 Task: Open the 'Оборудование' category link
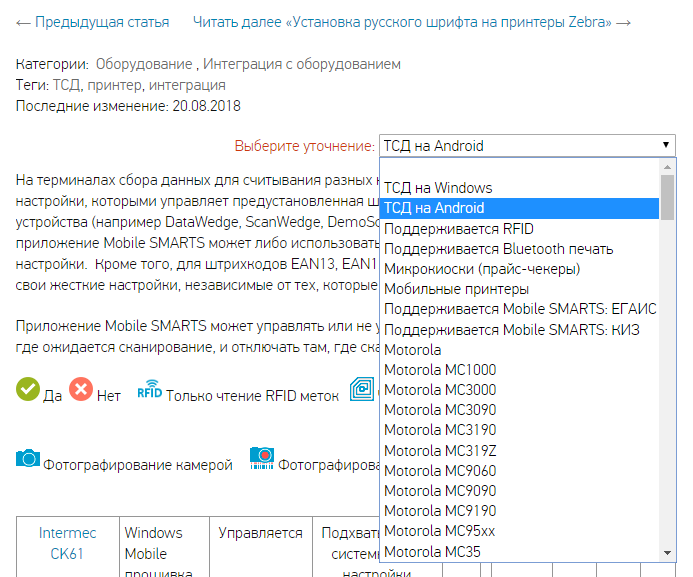(x=144, y=64)
